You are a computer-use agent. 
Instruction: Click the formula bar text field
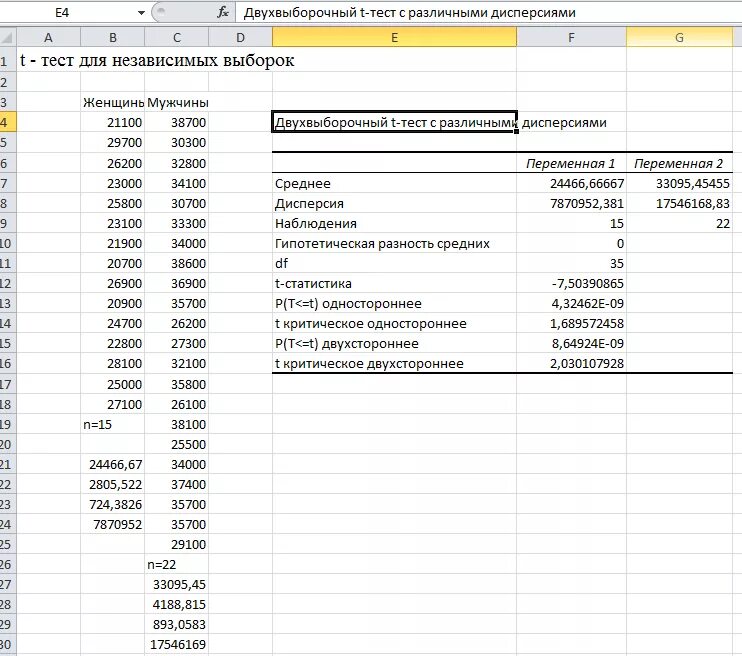tap(489, 13)
